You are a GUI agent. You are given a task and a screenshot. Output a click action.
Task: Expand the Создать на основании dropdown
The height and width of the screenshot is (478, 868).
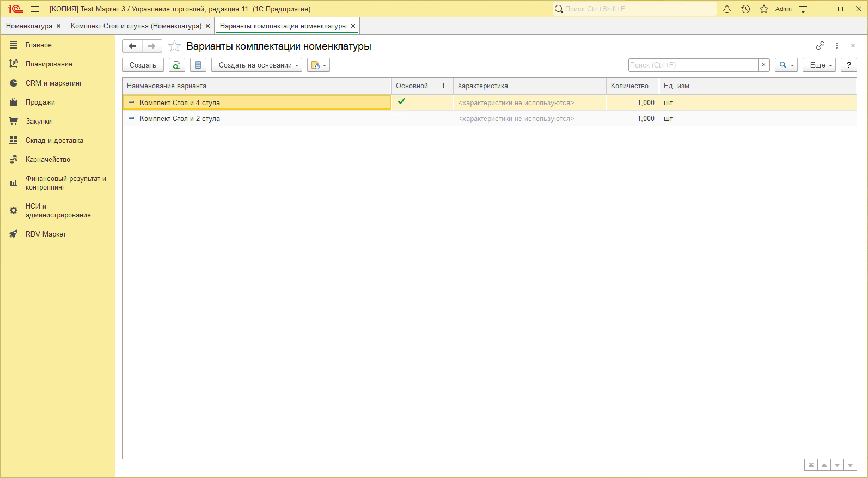pyautogui.click(x=256, y=65)
